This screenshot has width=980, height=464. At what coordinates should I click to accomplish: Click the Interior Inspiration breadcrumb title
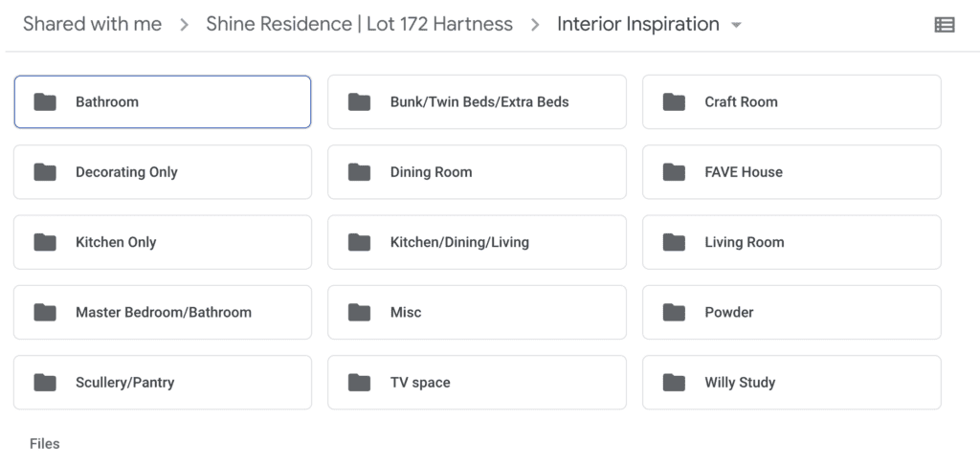[637, 25]
